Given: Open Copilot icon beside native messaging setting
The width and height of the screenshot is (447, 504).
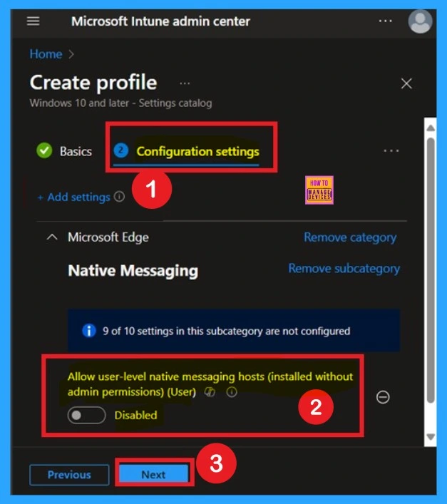Looking at the screenshot, I should click(210, 392).
